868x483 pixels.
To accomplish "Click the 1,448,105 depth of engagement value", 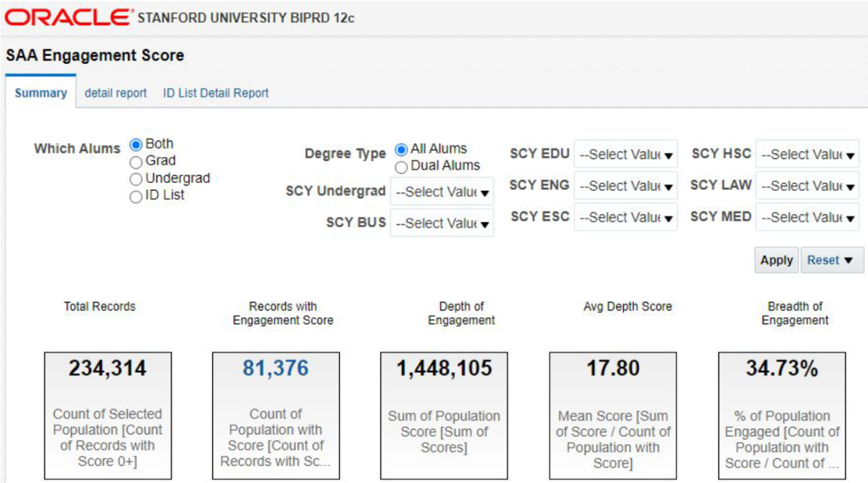I will pyautogui.click(x=444, y=368).
